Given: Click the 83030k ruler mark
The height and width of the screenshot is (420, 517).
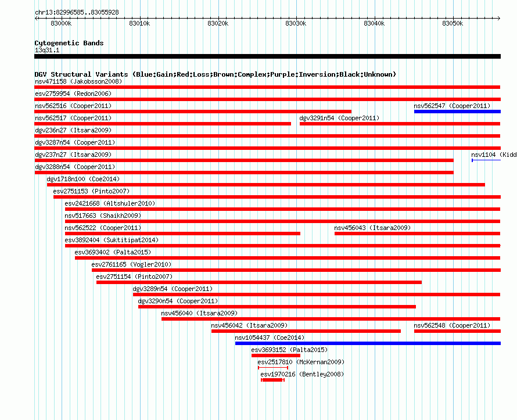Looking at the screenshot, I should 296,23.
